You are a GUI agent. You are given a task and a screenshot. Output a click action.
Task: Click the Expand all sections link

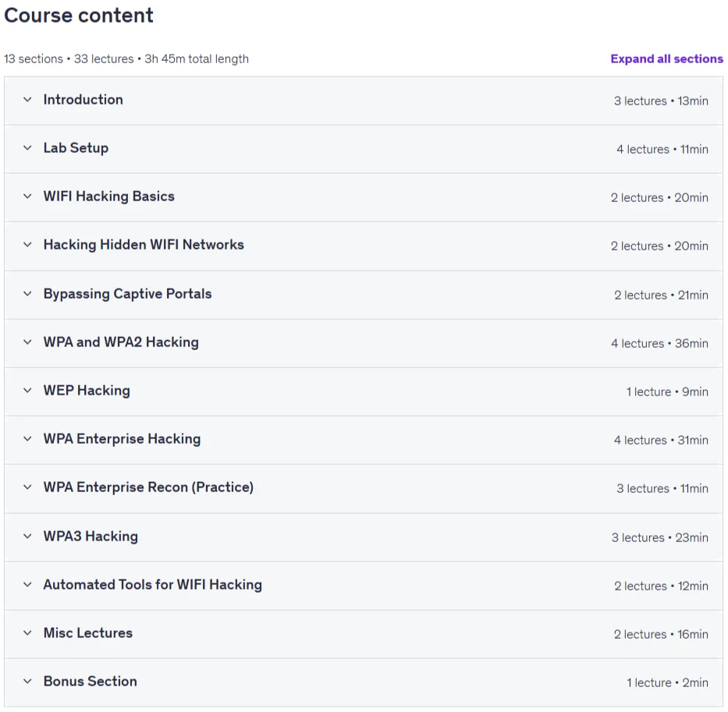pos(666,59)
